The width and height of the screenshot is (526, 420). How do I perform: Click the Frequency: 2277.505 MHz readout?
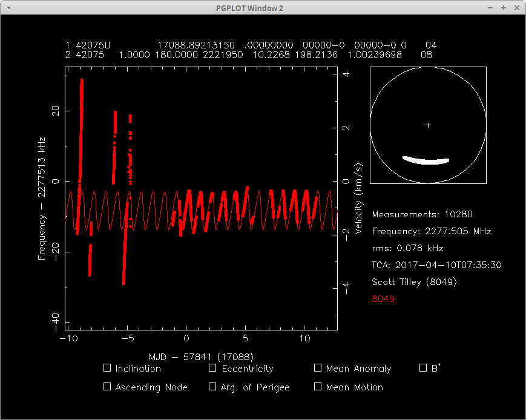(432, 231)
